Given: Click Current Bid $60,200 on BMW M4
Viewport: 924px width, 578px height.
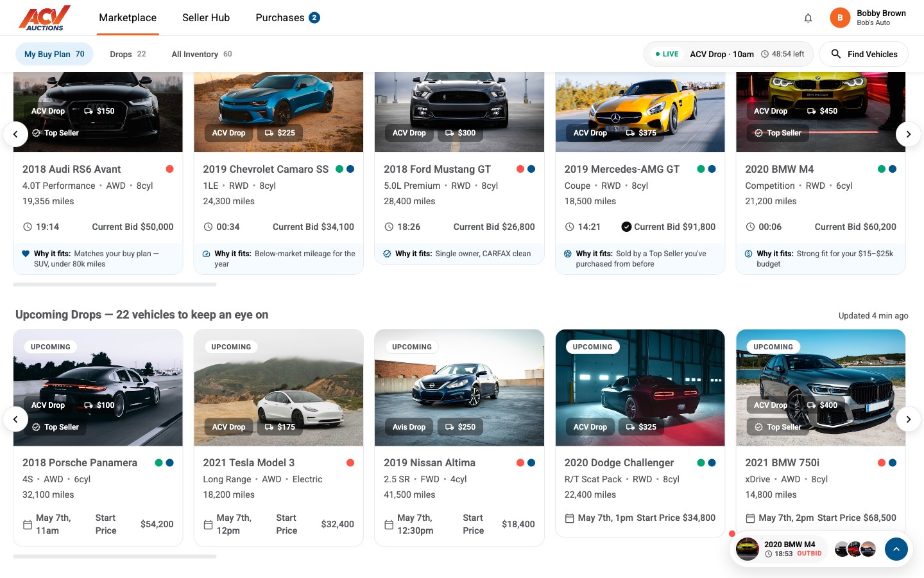Looking at the screenshot, I should (x=855, y=227).
